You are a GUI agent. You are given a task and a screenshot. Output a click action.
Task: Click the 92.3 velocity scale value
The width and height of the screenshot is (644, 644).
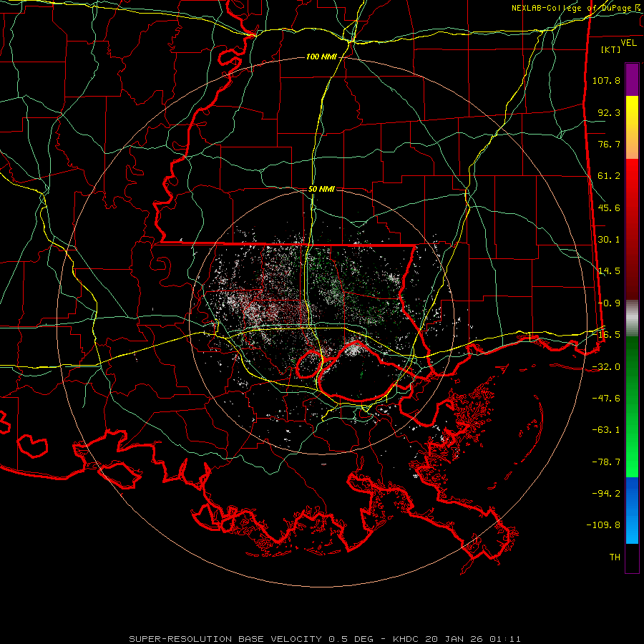(x=609, y=112)
